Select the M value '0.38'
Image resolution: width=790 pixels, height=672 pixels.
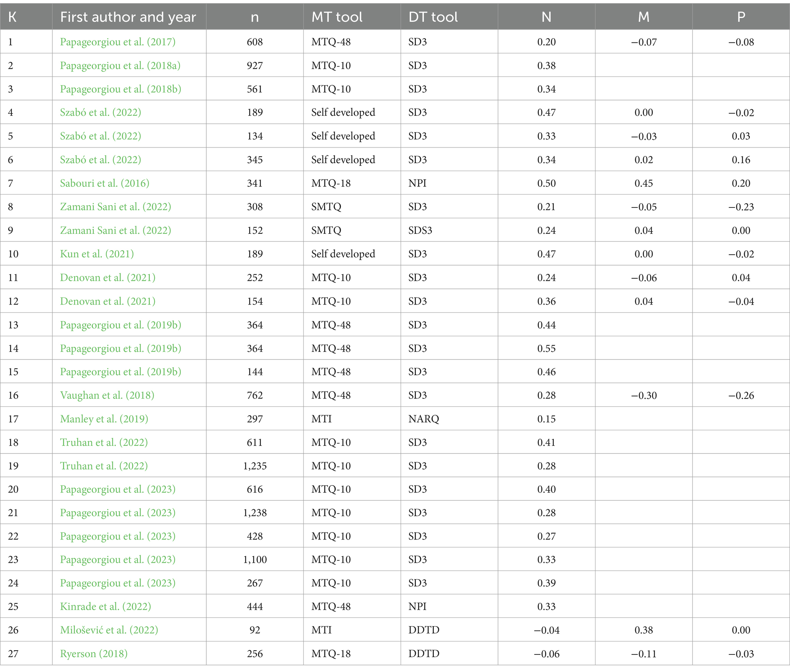[x=644, y=630]
